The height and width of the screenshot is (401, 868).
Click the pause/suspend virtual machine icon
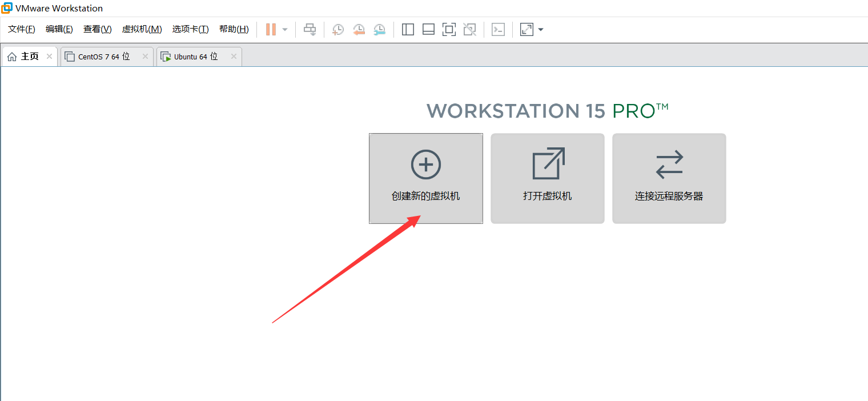(271, 29)
